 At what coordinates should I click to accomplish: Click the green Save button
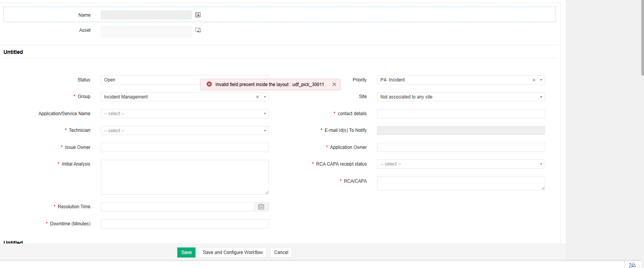(186, 252)
